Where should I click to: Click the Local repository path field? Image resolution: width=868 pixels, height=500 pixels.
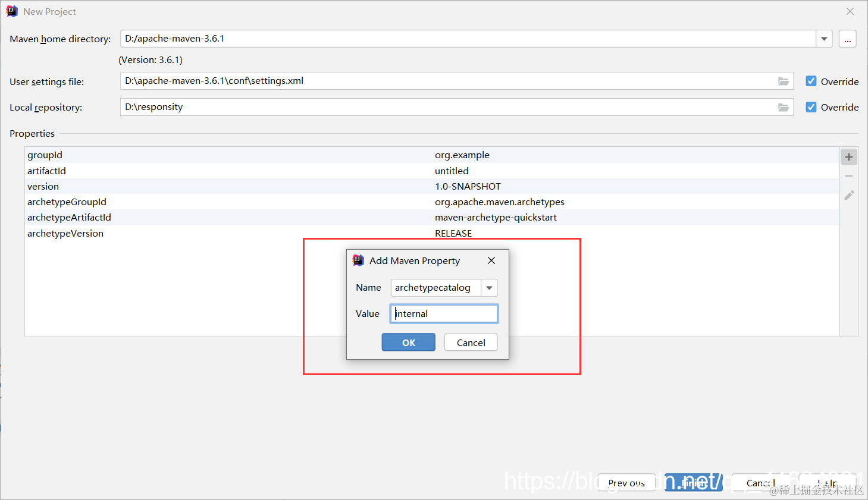(x=457, y=107)
